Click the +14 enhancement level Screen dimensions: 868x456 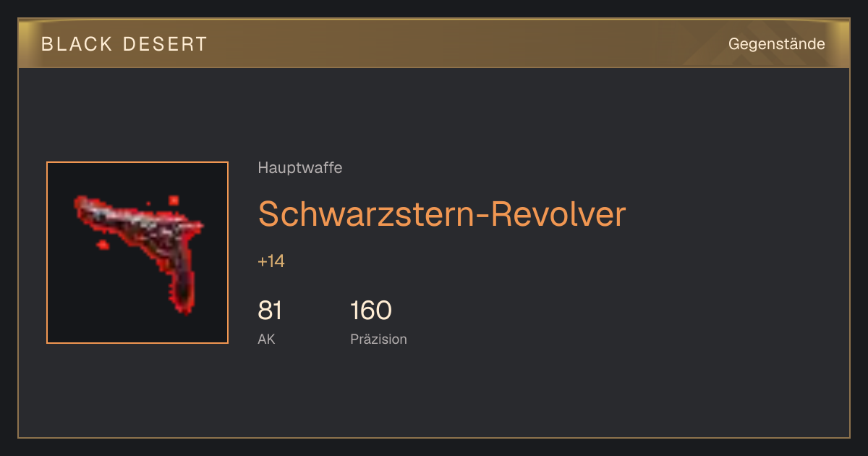(x=271, y=261)
